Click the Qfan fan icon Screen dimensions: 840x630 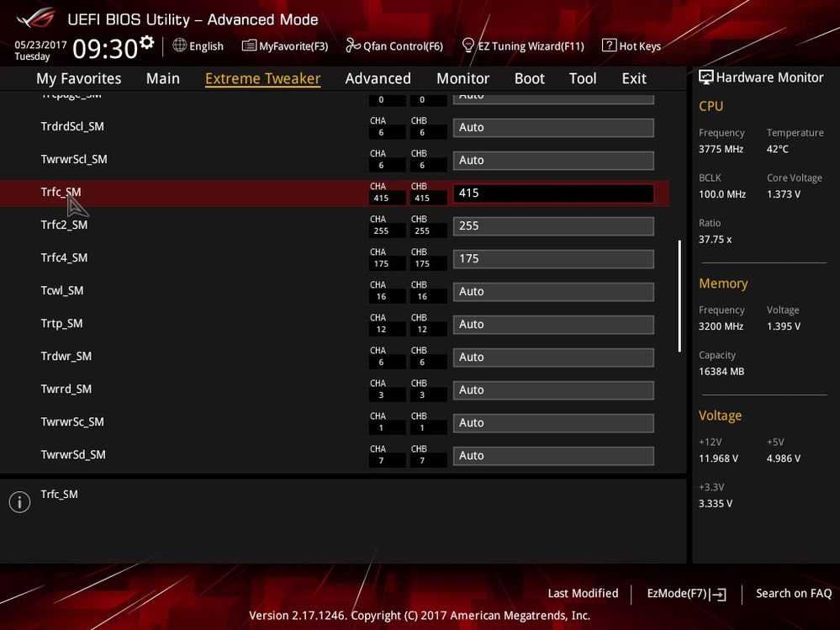click(x=352, y=45)
